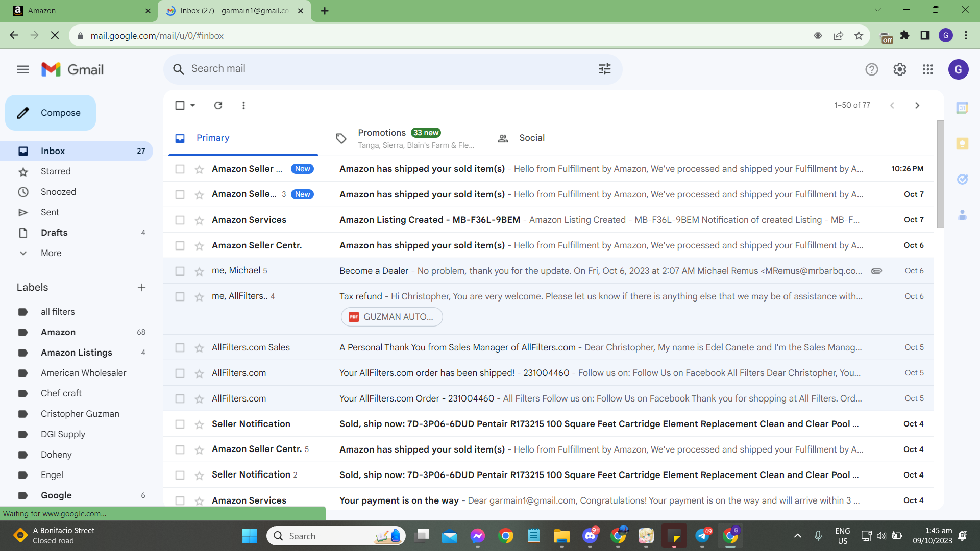Image resolution: width=980 pixels, height=551 pixels.
Task: Click the search options filter icon
Action: point(605,69)
